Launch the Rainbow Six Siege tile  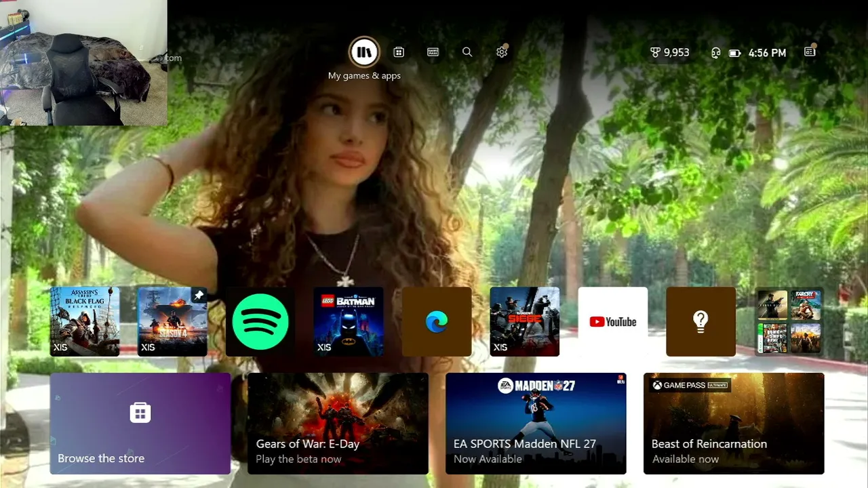(x=525, y=321)
